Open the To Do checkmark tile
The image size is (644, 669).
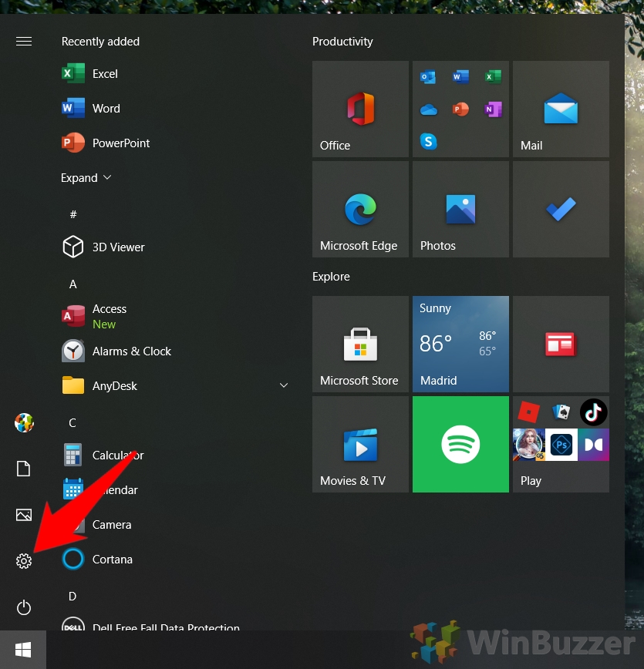coord(561,209)
